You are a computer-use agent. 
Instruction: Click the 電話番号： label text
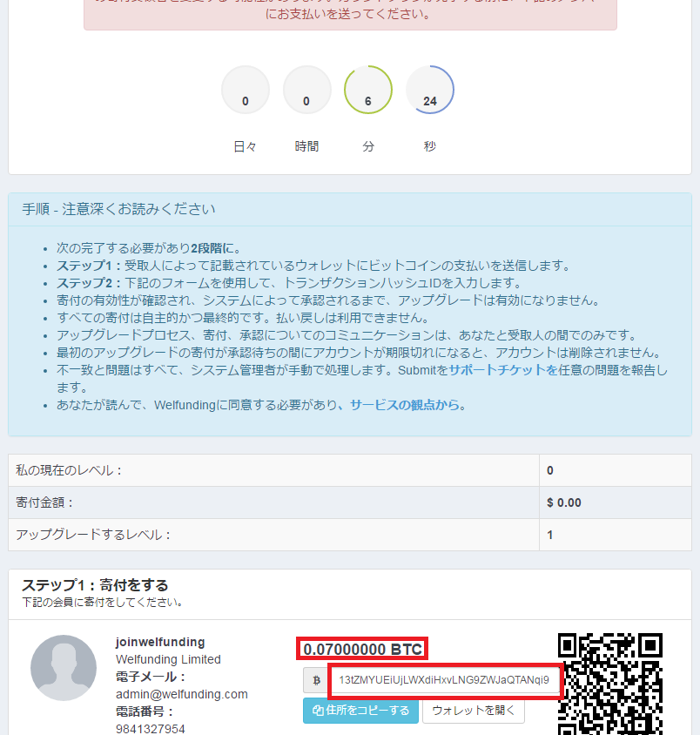[x=145, y=711]
